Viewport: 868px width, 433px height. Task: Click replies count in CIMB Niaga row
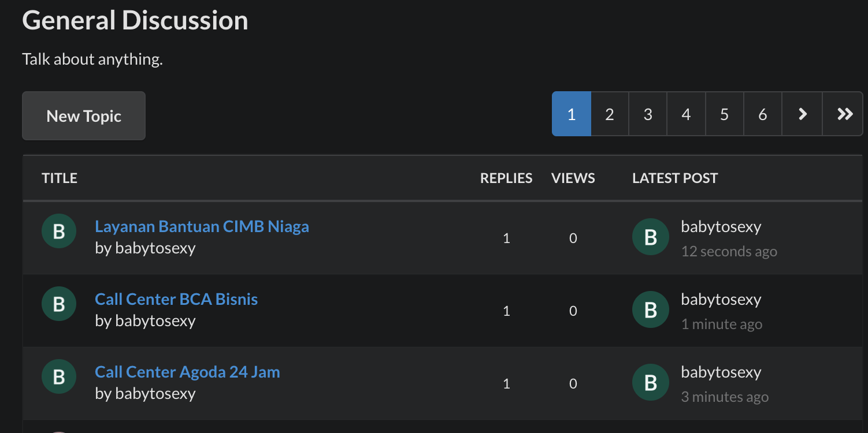[x=506, y=238]
